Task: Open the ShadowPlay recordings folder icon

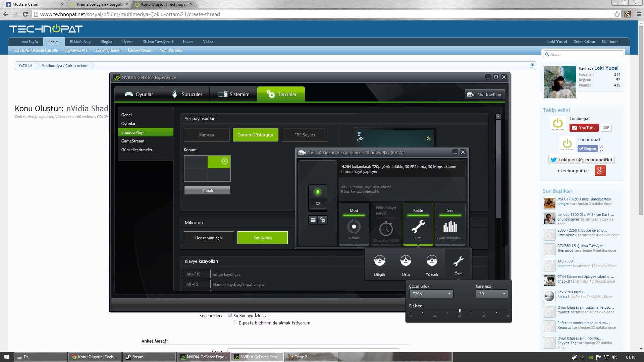Action: [313, 220]
